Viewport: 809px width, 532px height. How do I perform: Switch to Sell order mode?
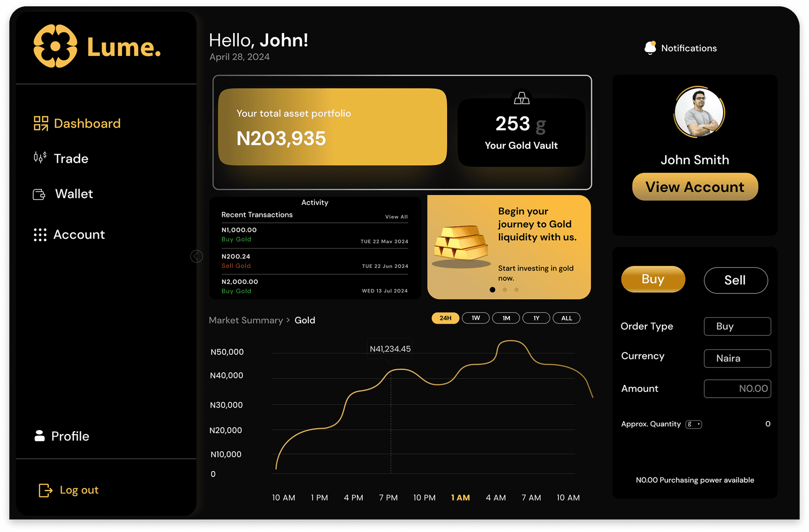pos(736,280)
